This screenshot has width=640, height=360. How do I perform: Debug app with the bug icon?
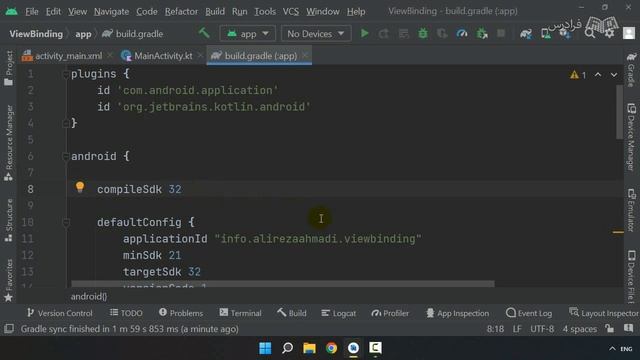(x=423, y=33)
